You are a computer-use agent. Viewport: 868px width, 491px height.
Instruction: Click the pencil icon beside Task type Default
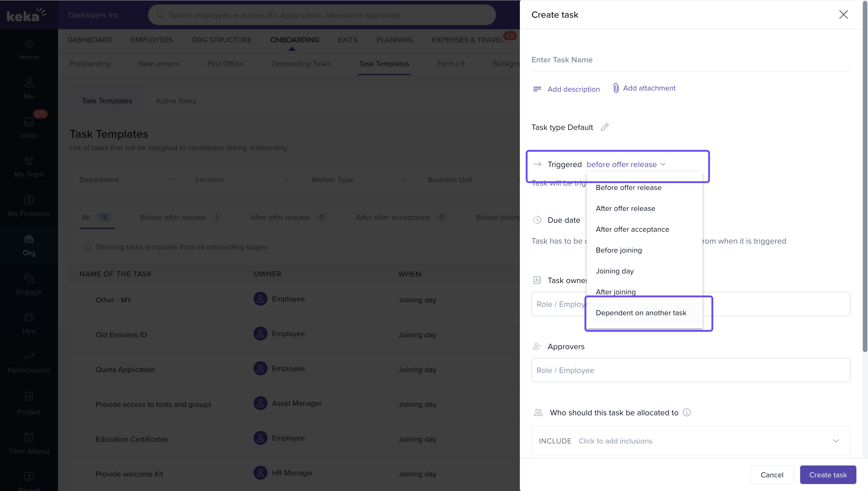coord(604,127)
